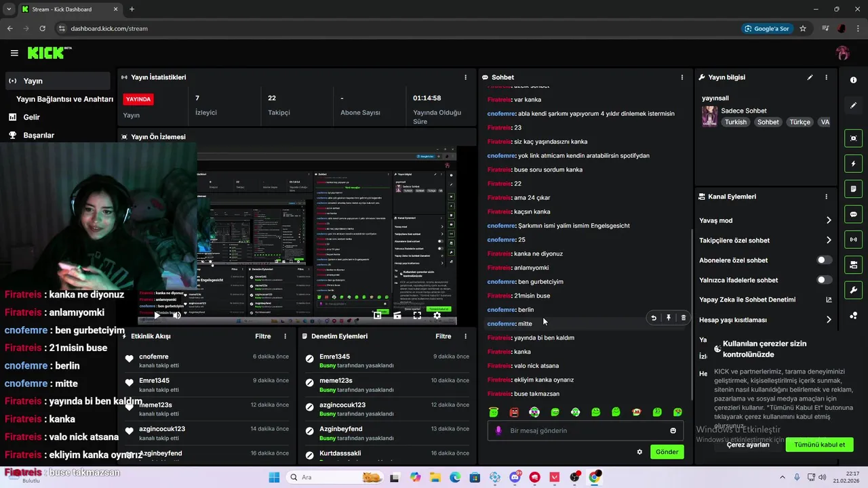Delete the cnofemre mitte message
Viewport: 868px width, 488px height.
683,317
